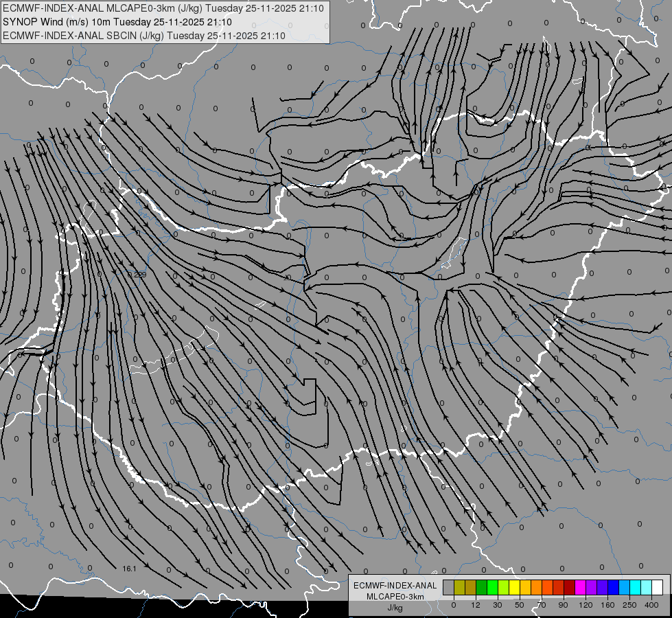This screenshot has height=618, width=672.
Task: Click the pure blue legend swatch
Action: (613, 587)
